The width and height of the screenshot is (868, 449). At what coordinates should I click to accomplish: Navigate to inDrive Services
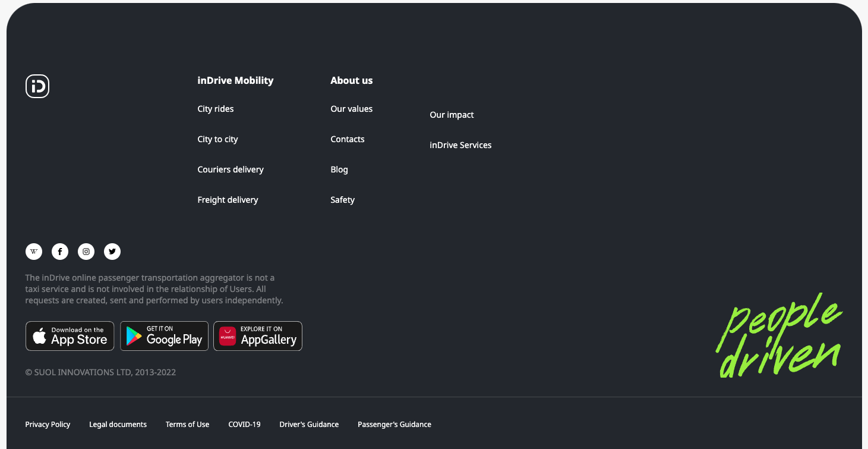tap(460, 145)
